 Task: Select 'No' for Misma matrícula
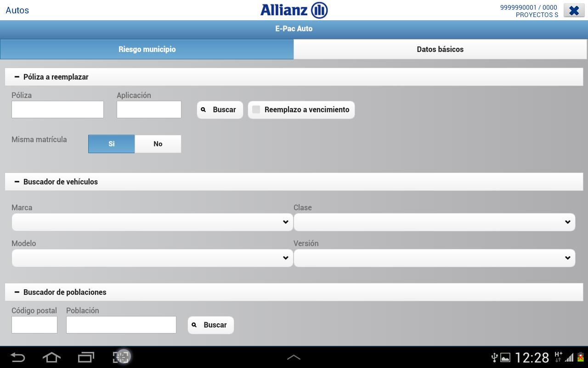click(x=158, y=144)
